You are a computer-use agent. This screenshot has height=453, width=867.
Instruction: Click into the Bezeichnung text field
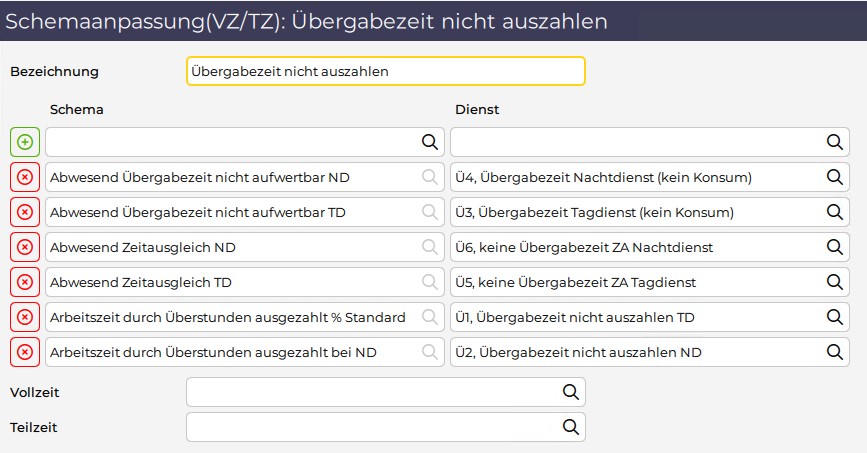coord(385,71)
